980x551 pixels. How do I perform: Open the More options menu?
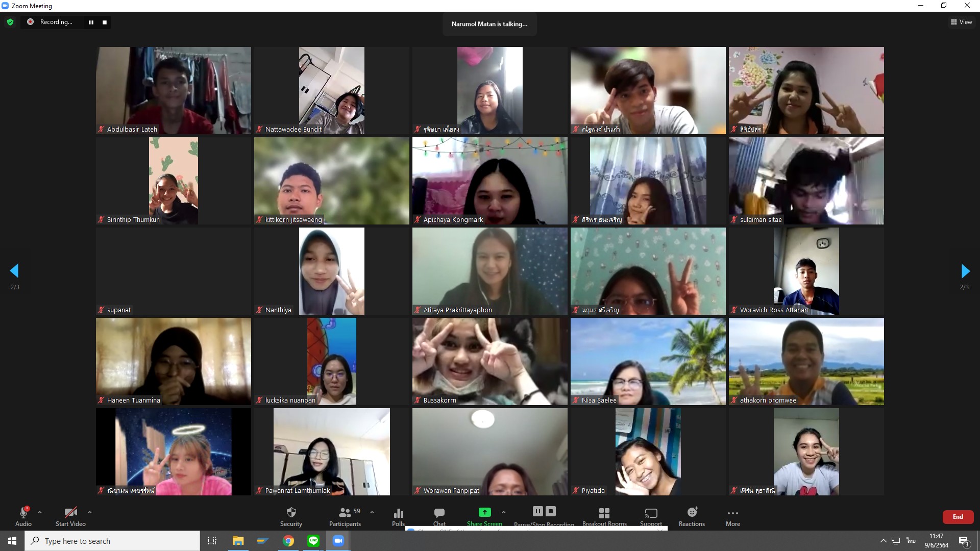732,514
